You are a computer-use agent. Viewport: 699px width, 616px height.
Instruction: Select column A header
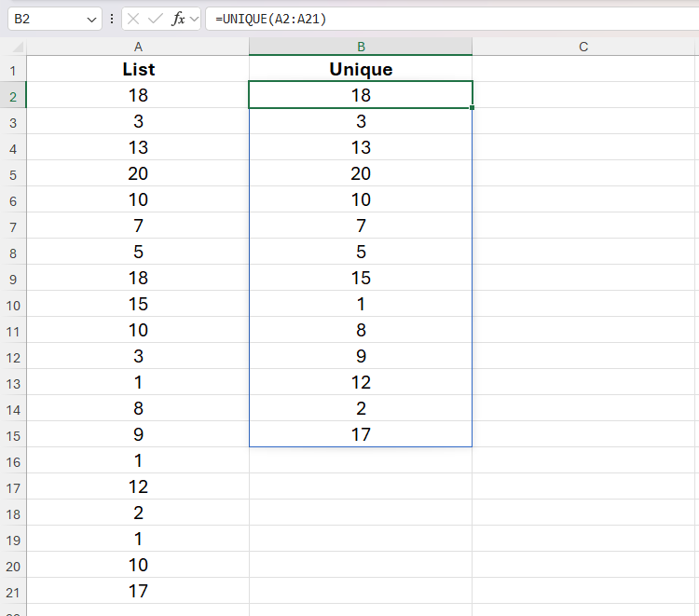[138, 47]
